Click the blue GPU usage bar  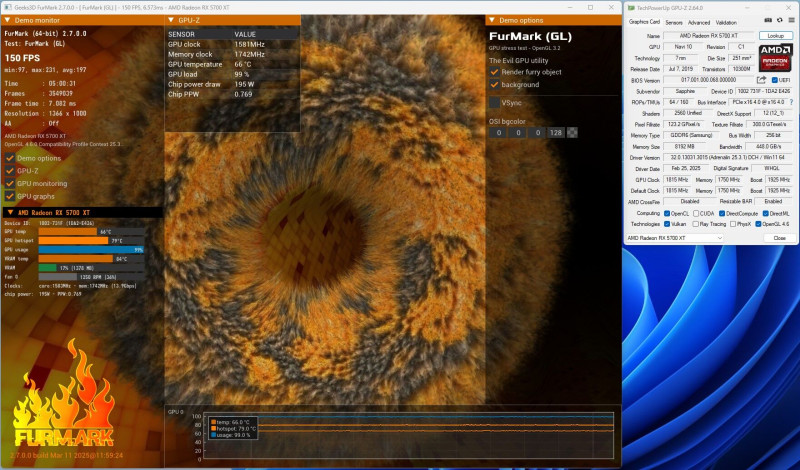coord(91,250)
